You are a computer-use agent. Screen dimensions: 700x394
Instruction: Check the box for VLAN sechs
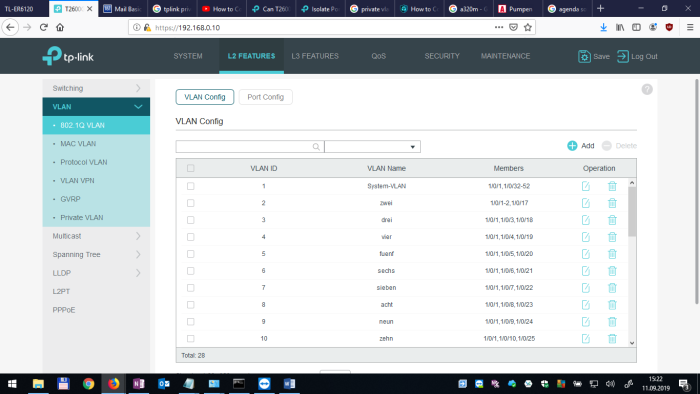tap(191, 271)
